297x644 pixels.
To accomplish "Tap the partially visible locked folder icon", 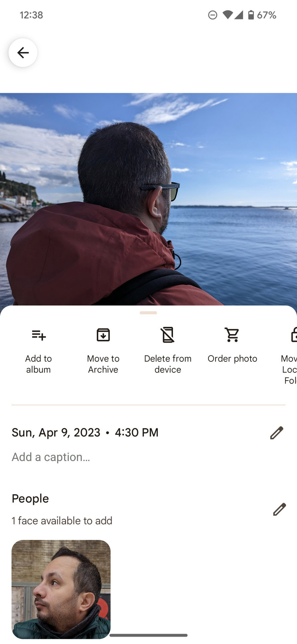I will [293, 335].
